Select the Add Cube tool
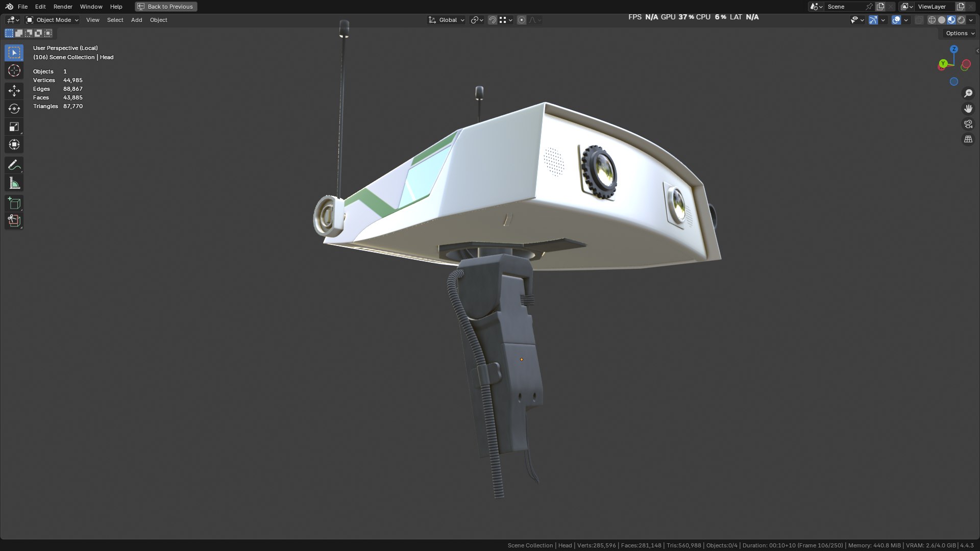Image resolution: width=980 pixels, height=551 pixels. tap(14, 203)
